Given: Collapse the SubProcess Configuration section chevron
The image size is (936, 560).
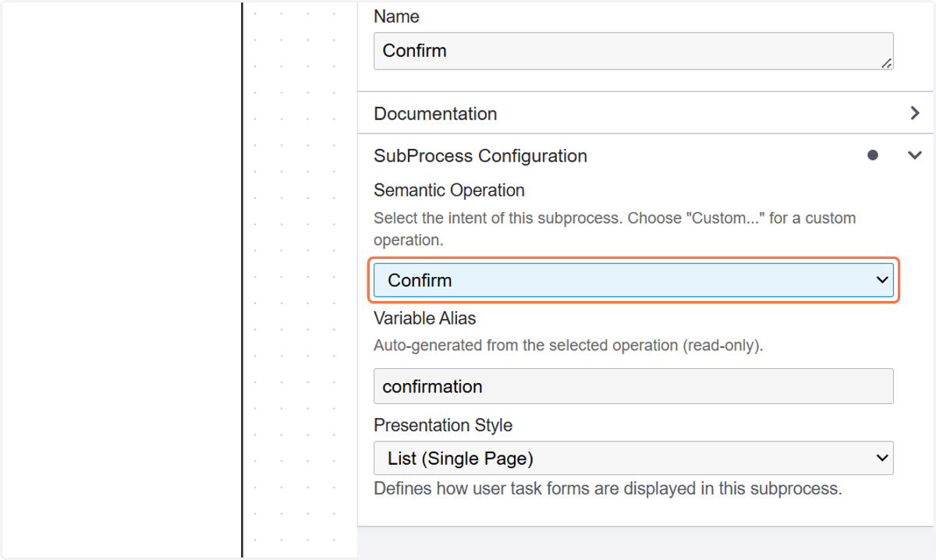Looking at the screenshot, I should coord(915,155).
